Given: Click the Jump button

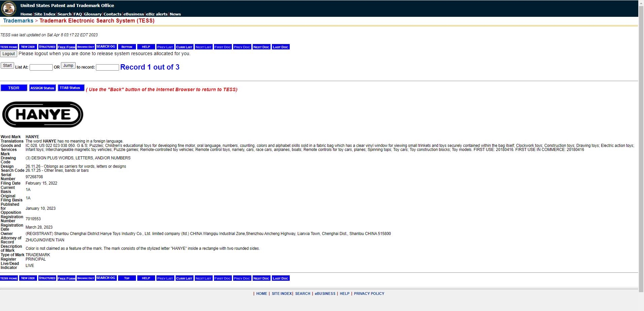Looking at the screenshot, I should (68, 66).
